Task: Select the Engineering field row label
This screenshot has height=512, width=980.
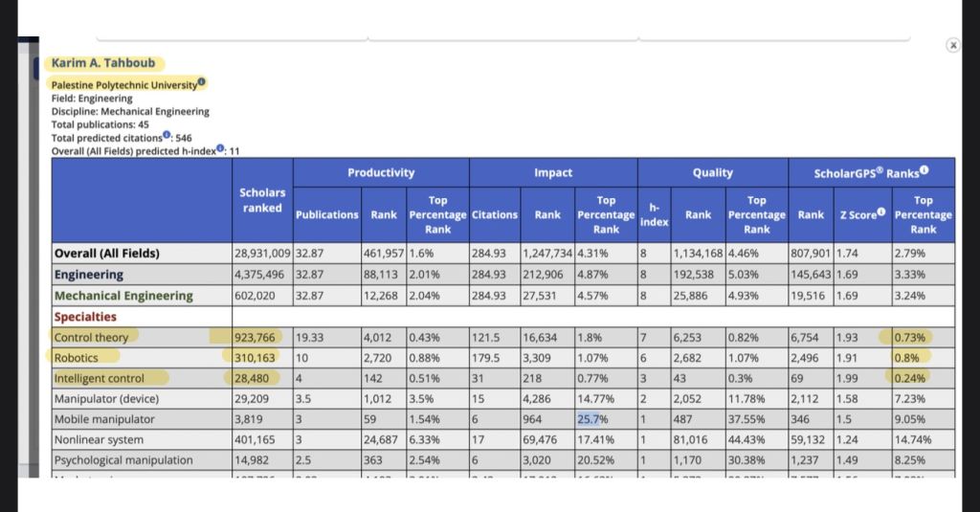Action: [x=89, y=275]
